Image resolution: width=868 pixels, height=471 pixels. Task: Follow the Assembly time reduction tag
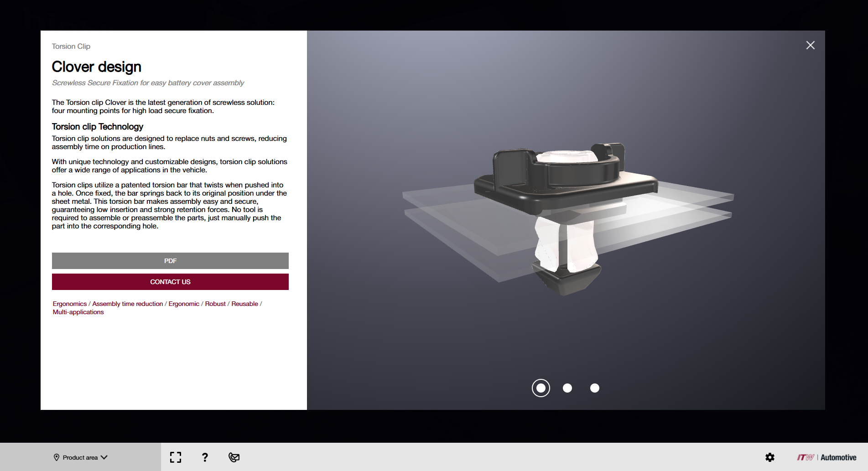coord(127,304)
